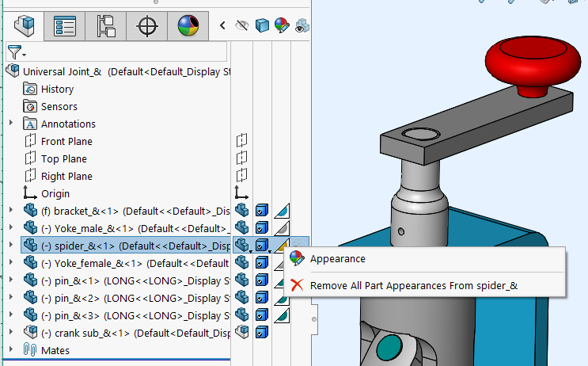Open the FeatureManager Design Tree tab
The width and height of the screenshot is (588, 366).
click(24, 26)
